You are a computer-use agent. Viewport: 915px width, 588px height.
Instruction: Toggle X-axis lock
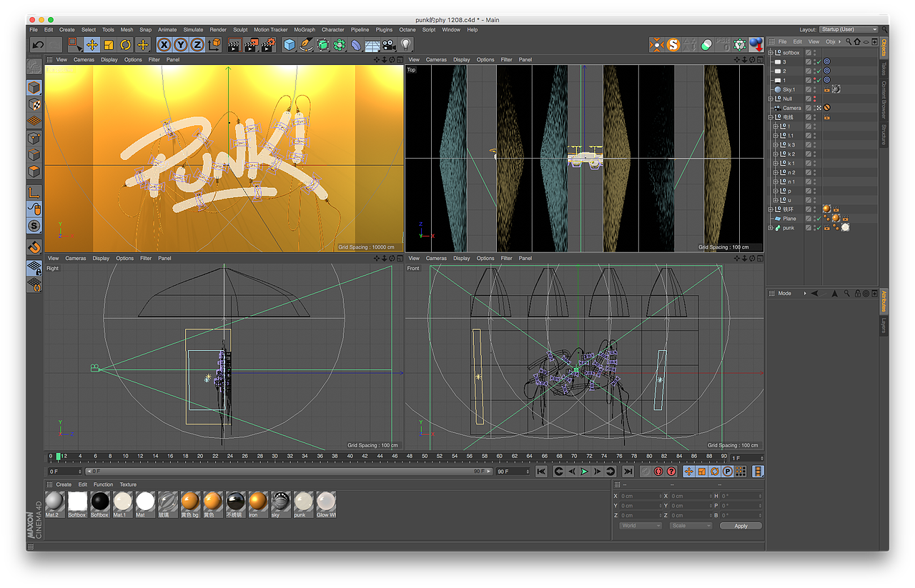tap(164, 45)
